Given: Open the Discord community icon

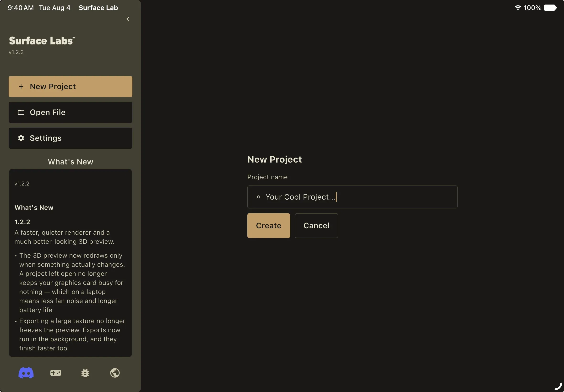Looking at the screenshot, I should point(26,373).
